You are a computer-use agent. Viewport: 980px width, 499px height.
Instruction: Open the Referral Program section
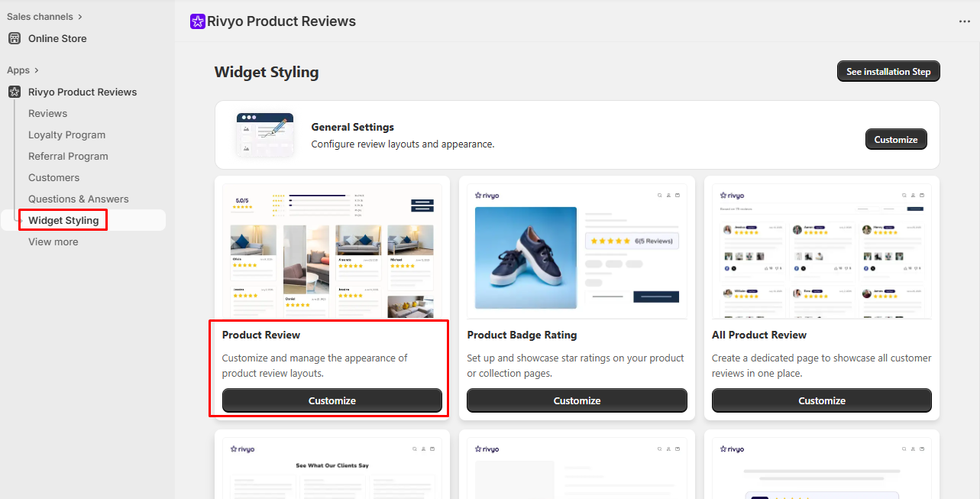click(x=68, y=156)
